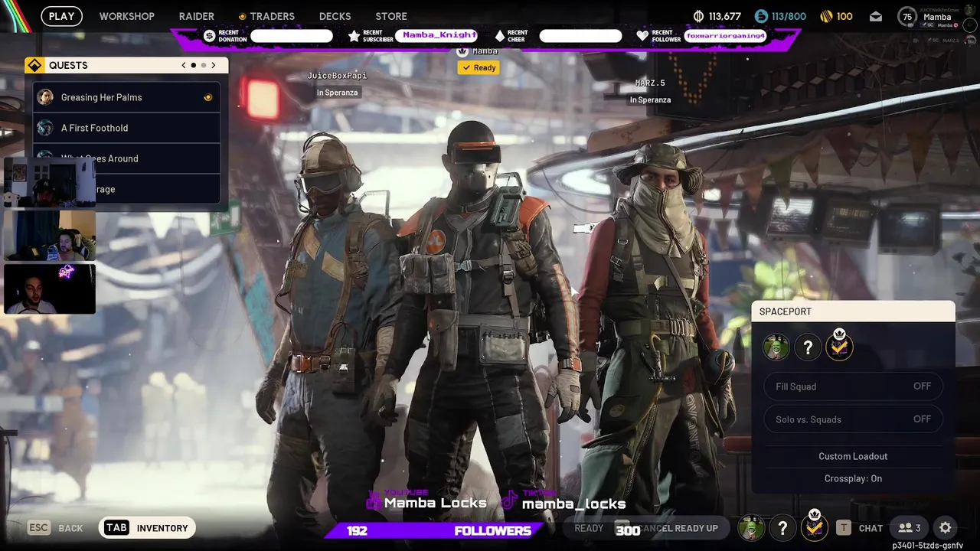
Task: Click the crown icon above Mamba's name
Action: pos(462,51)
